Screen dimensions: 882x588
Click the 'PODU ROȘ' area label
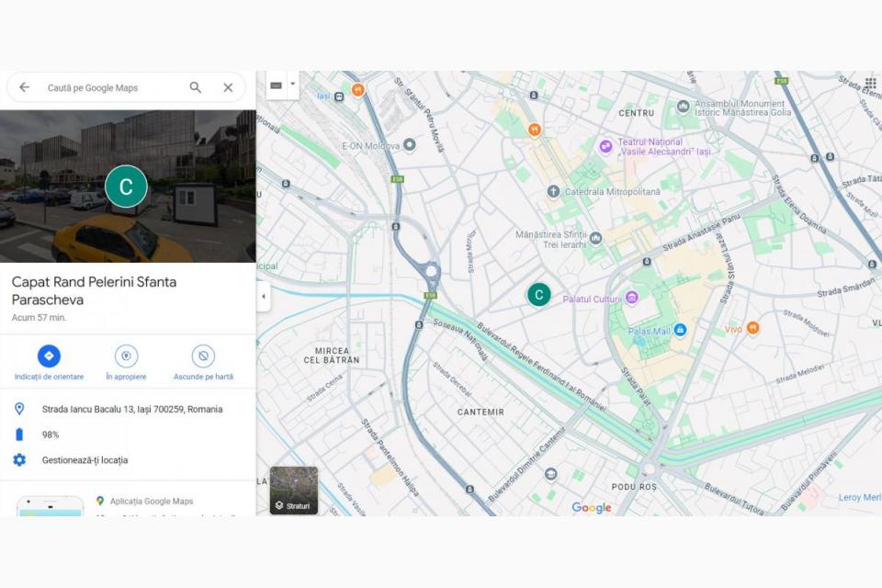click(x=634, y=487)
